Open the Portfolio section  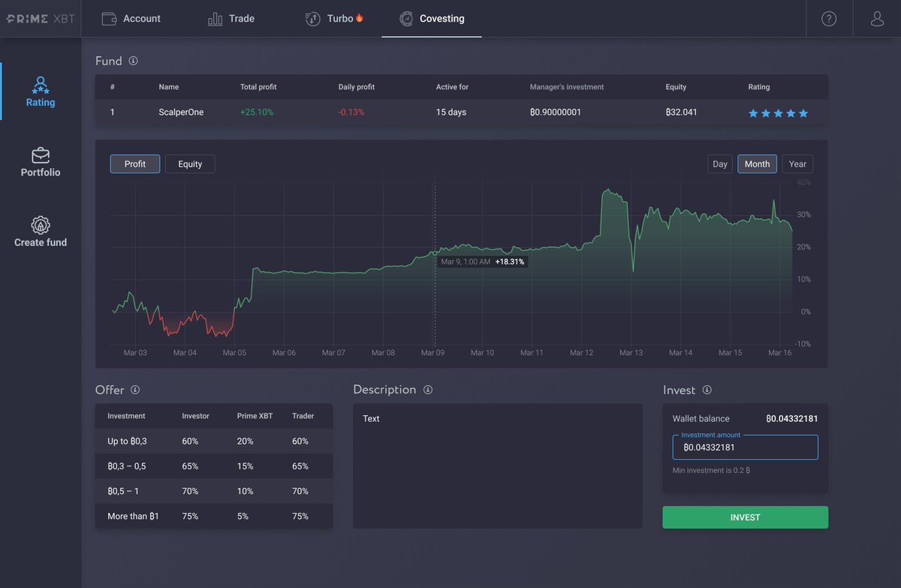(x=40, y=160)
